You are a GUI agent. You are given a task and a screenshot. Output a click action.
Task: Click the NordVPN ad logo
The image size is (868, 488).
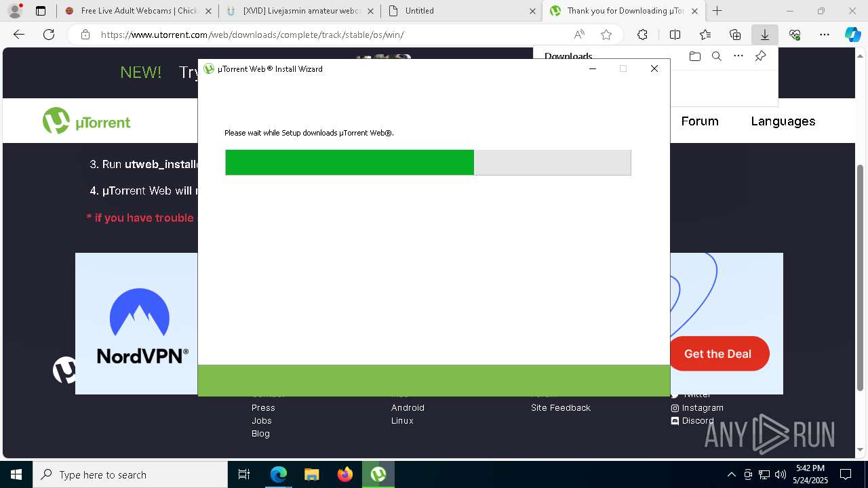point(142,326)
